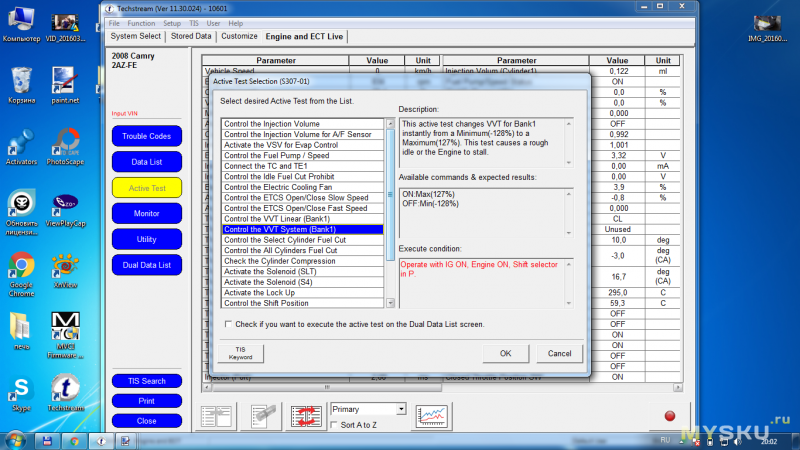This screenshot has width=800, height=450.
Task: Open the VID_201603 video file icon
Action: coord(65,28)
